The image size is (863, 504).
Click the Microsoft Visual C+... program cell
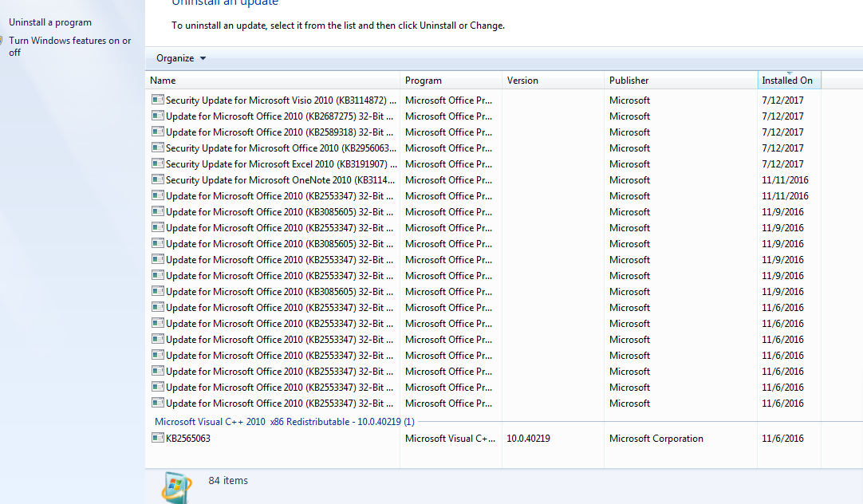[450, 439]
